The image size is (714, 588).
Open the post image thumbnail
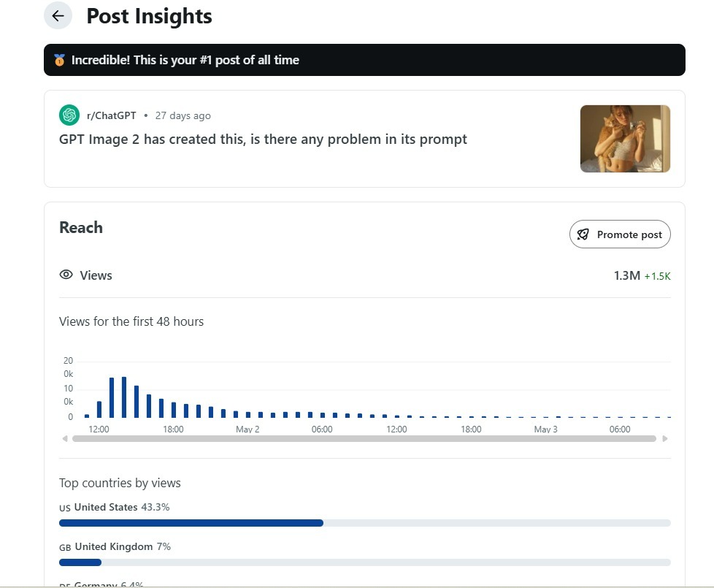(625, 139)
